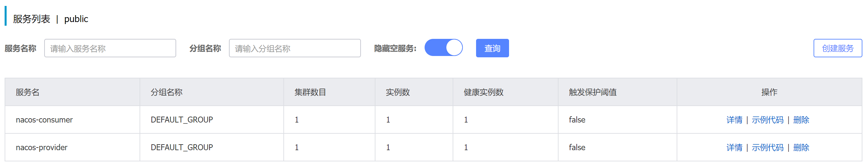The image size is (868, 165).
Task: Open 详情 for nacos-provider
Action: tap(734, 148)
